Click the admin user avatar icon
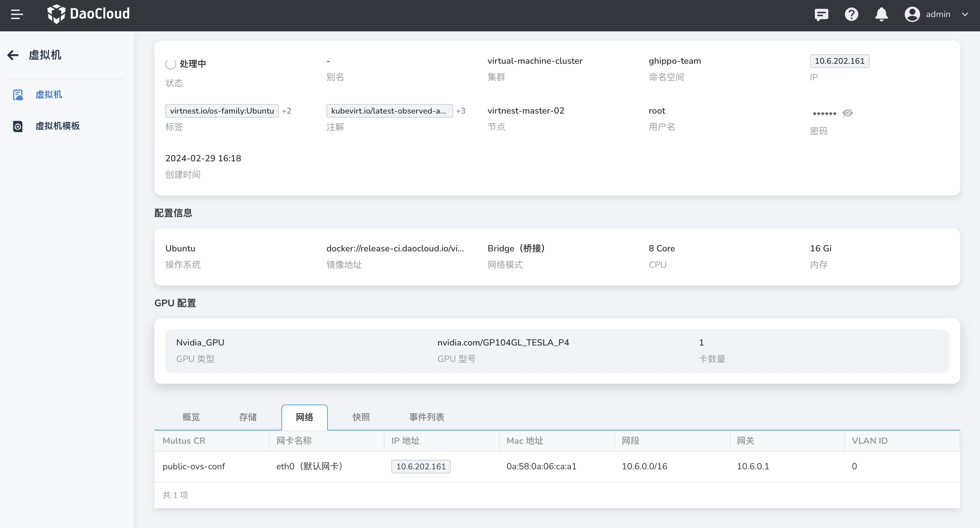This screenshot has width=980, height=528. 912,14
